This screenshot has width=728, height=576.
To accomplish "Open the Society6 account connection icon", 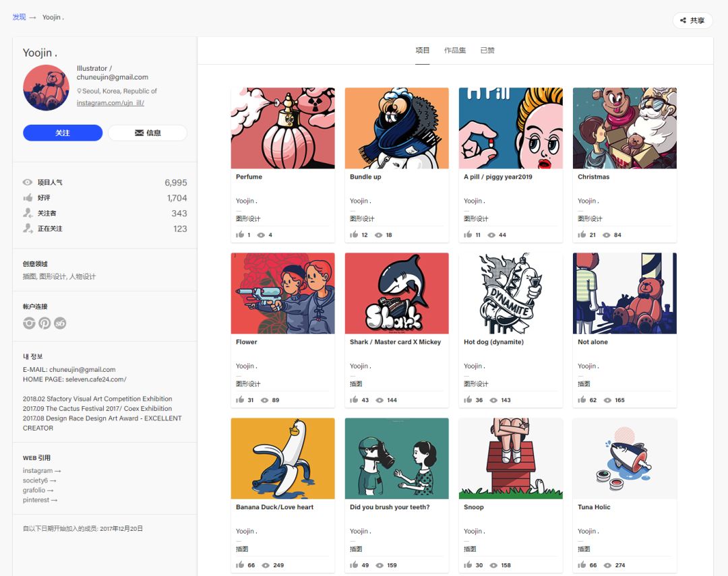I will tap(60, 323).
